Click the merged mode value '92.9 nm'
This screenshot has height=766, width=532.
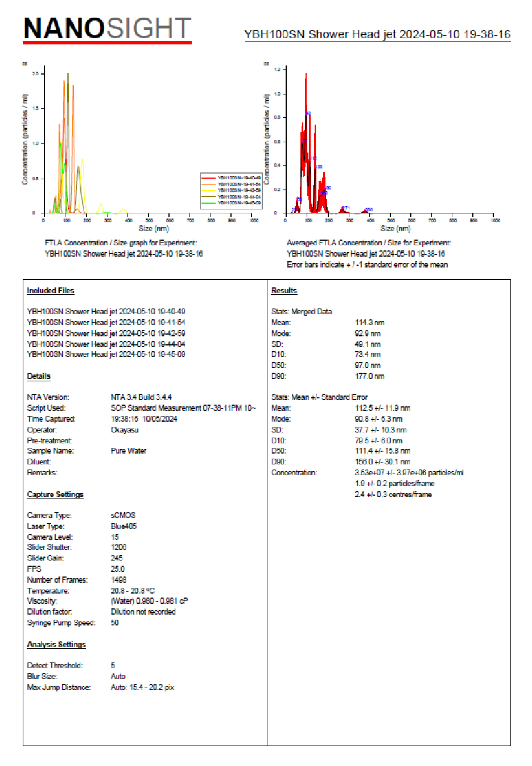tap(368, 333)
